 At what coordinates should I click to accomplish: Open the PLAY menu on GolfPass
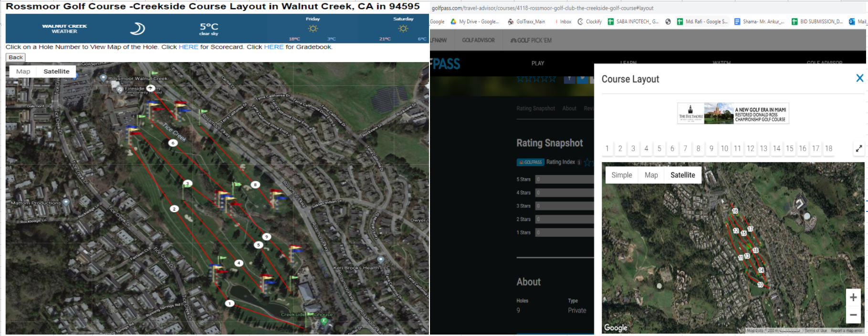pos(538,63)
